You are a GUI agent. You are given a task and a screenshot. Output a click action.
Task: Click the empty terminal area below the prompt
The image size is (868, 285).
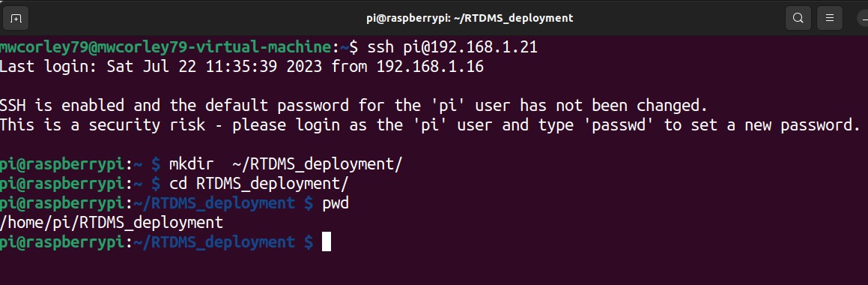(x=434, y=269)
